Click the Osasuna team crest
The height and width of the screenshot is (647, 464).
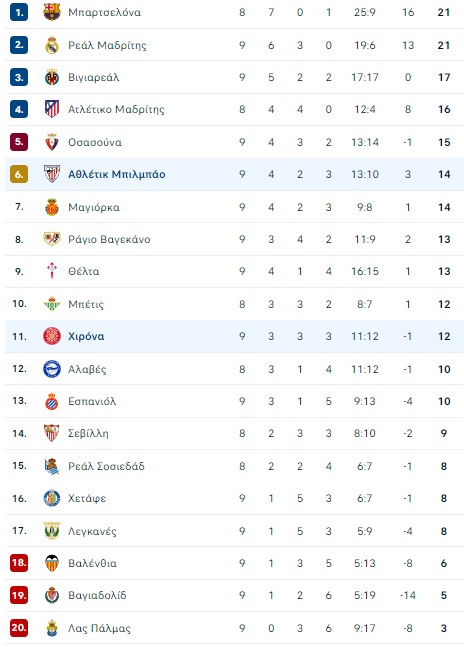click(x=52, y=142)
